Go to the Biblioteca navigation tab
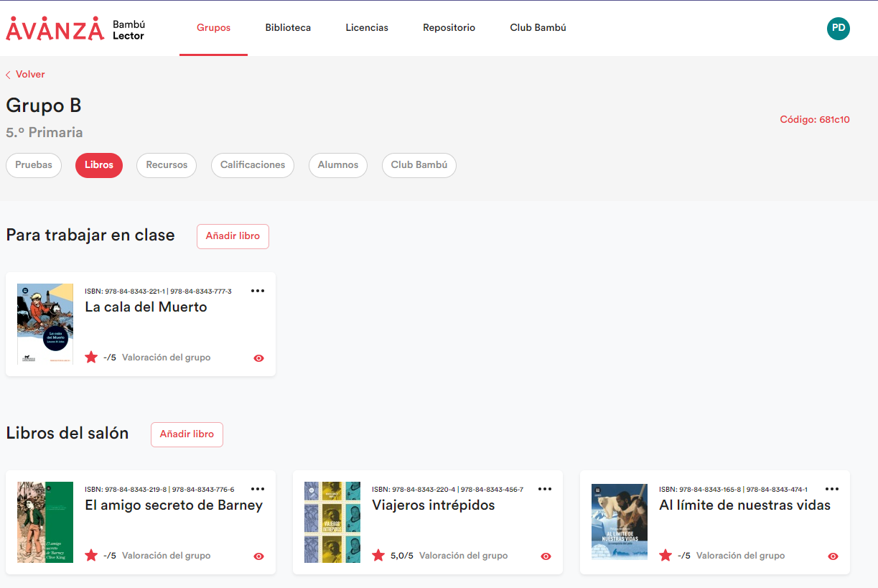 (288, 28)
